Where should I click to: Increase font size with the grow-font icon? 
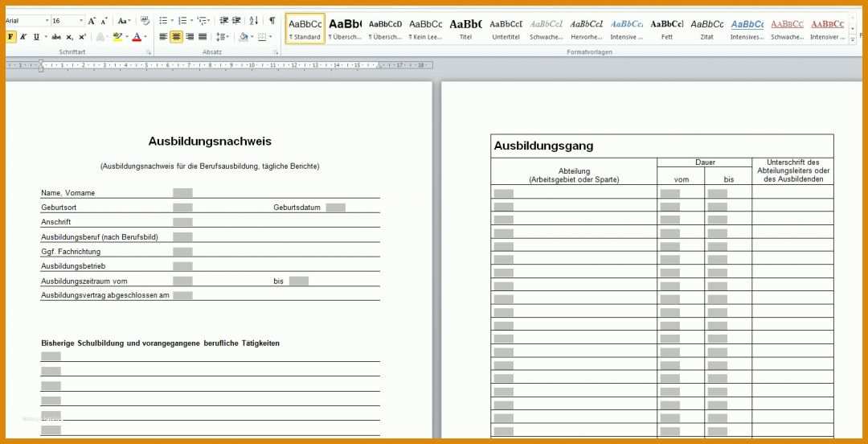92,21
